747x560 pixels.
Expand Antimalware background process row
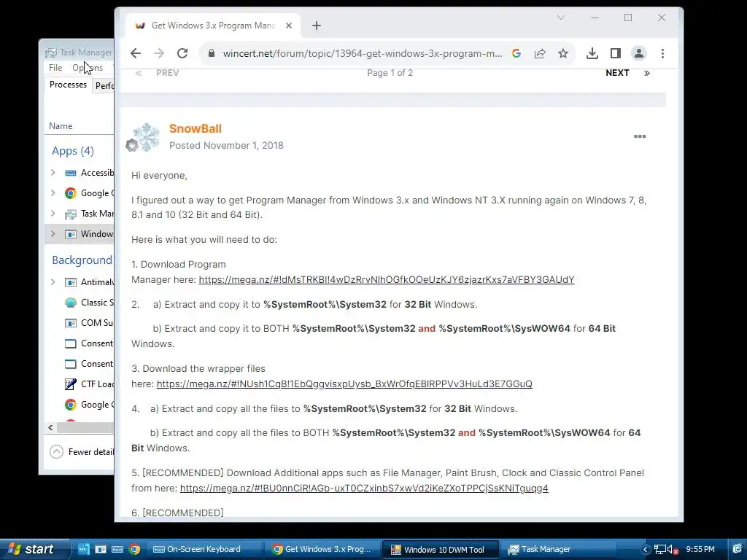(x=53, y=282)
